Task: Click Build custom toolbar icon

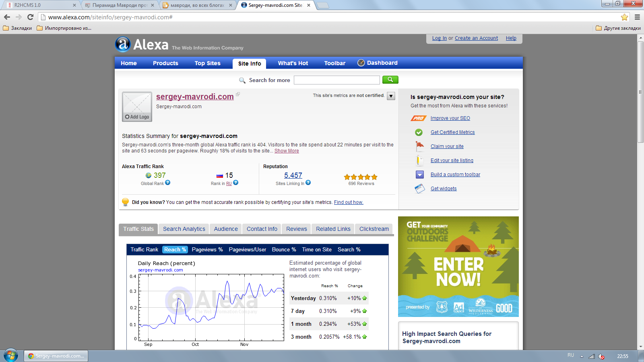Action: (x=420, y=175)
